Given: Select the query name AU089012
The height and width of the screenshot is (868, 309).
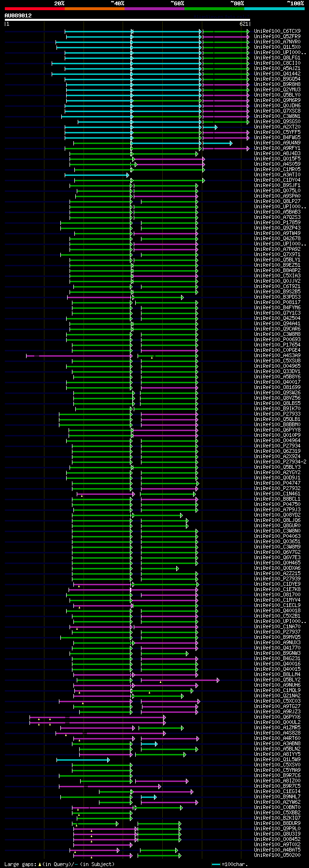Looking at the screenshot, I should click(18, 15).
